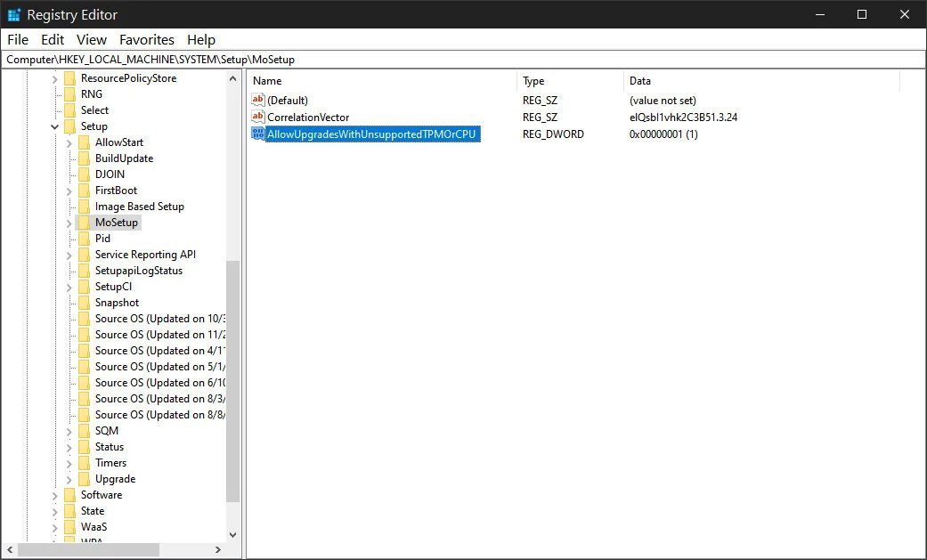Click the Image Based Setup folder icon
Image resolution: width=927 pixels, height=560 pixels.
84,207
